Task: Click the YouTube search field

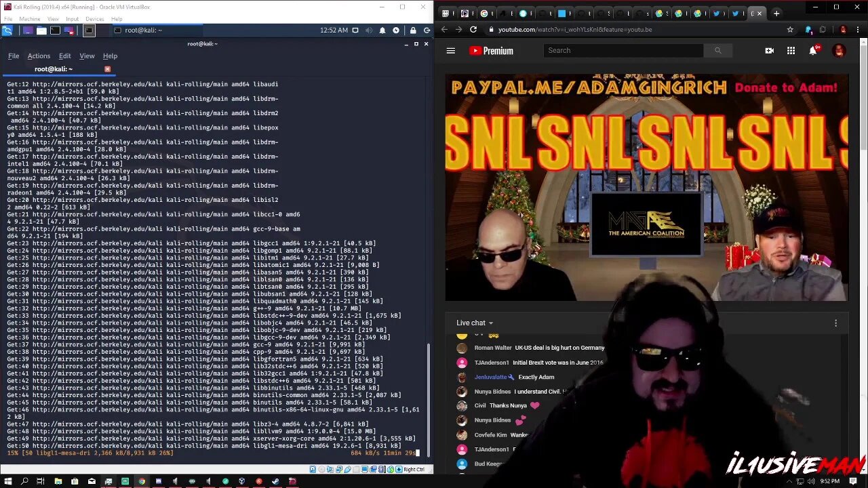Action: (623, 50)
